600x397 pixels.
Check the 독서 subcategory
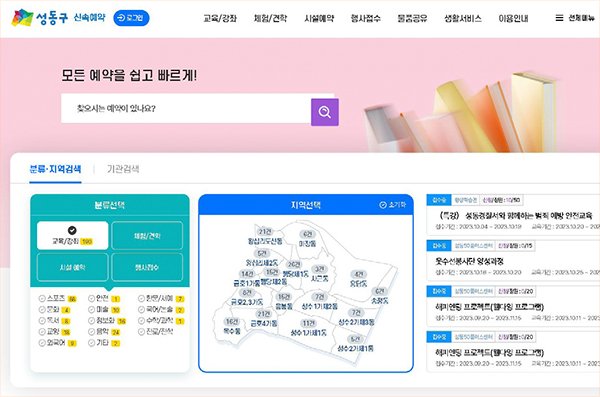click(54, 320)
